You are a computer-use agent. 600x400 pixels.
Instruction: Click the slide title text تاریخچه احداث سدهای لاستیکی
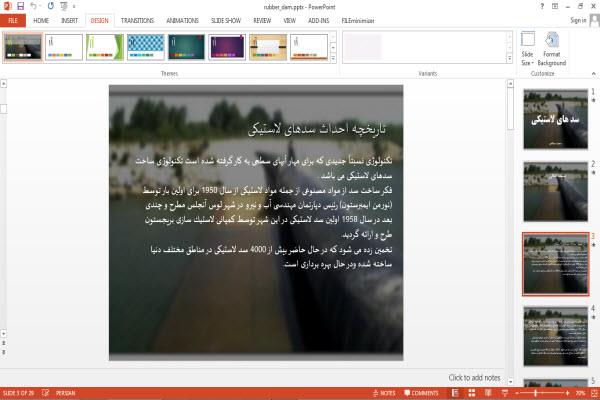pyautogui.click(x=317, y=129)
